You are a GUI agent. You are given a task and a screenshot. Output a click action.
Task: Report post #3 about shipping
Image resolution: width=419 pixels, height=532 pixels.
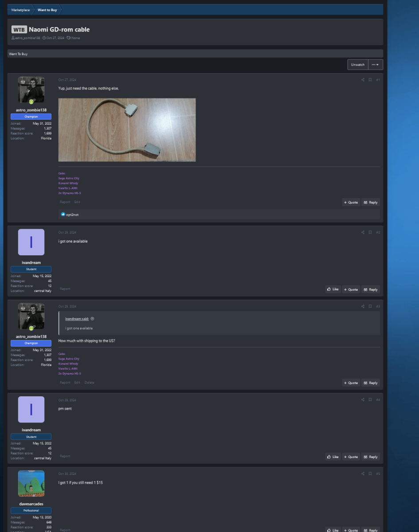point(65,383)
